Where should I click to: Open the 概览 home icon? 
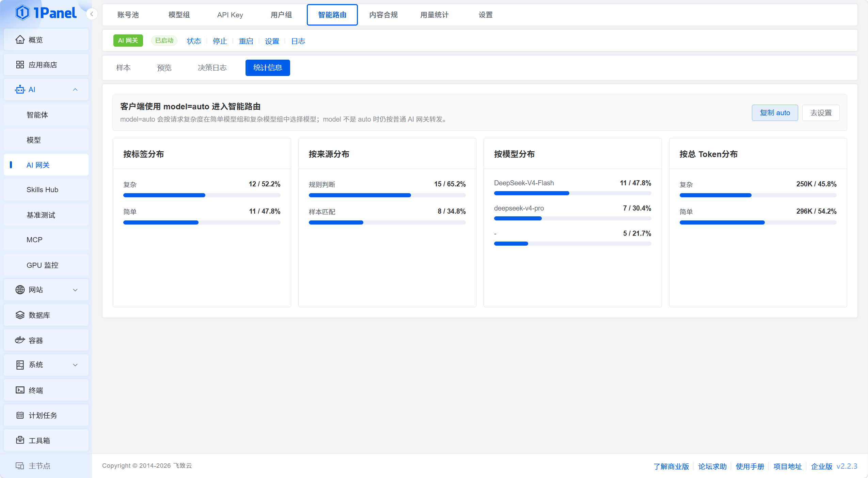[20, 40]
